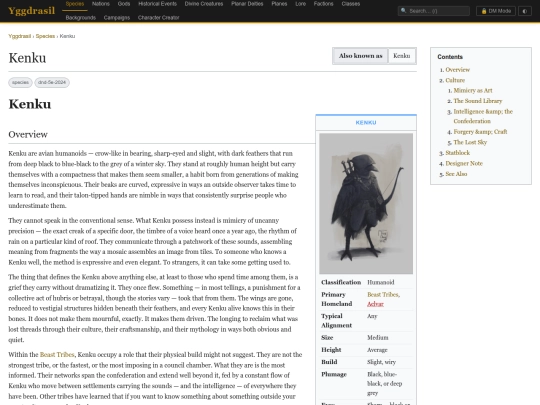Click the species tag pill
The height and width of the screenshot is (405, 540).
coord(20,82)
